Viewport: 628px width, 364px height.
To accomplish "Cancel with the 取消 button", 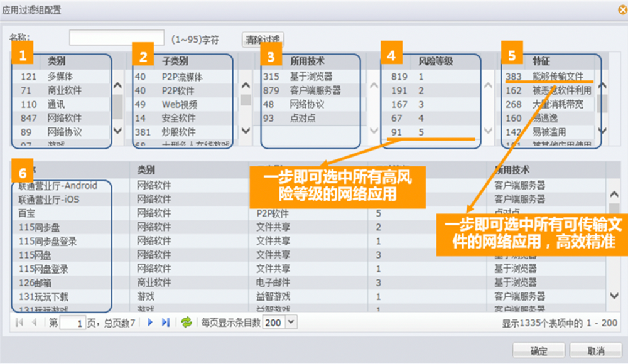I will coord(596,351).
